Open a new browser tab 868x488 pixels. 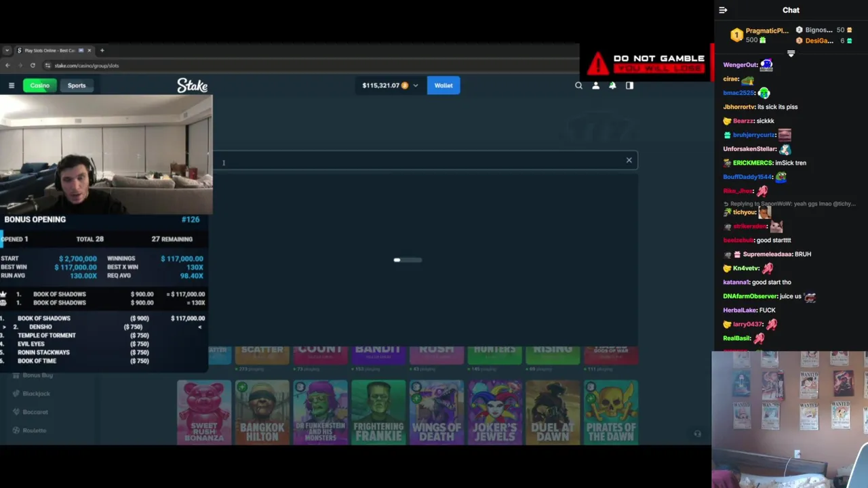tap(102, 50)
